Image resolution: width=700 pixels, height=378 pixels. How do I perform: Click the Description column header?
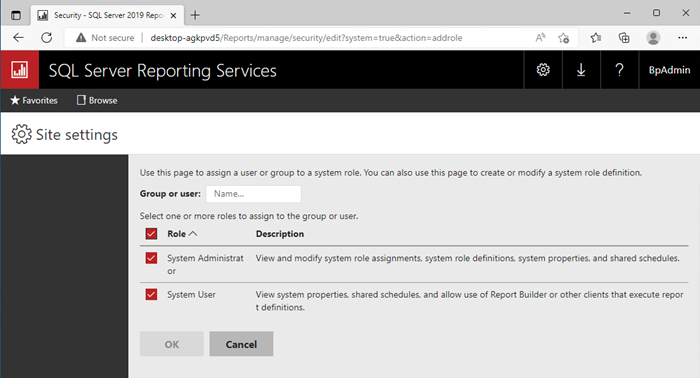280,234
